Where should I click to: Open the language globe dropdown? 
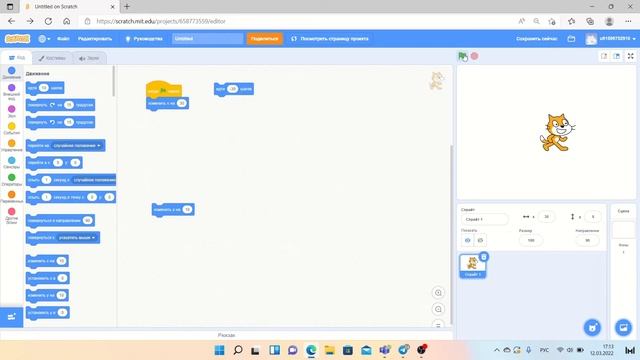44,39
